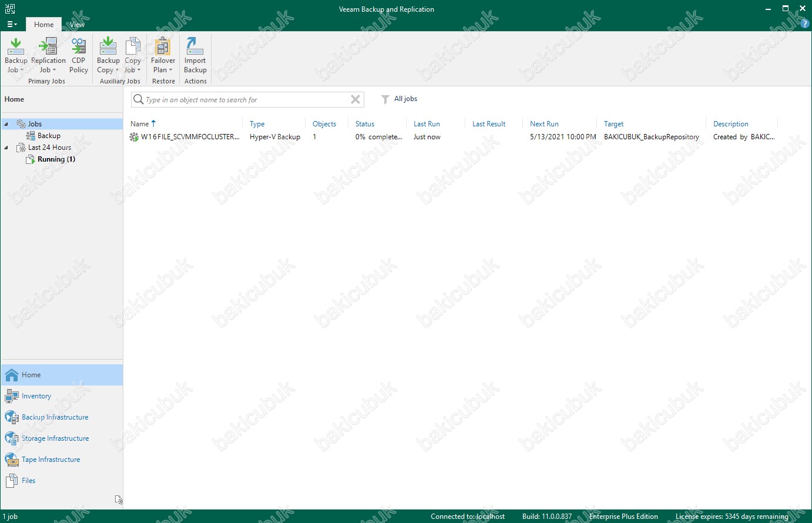
Task: Click the navigation pane options icon
Action: coord(119,500)
